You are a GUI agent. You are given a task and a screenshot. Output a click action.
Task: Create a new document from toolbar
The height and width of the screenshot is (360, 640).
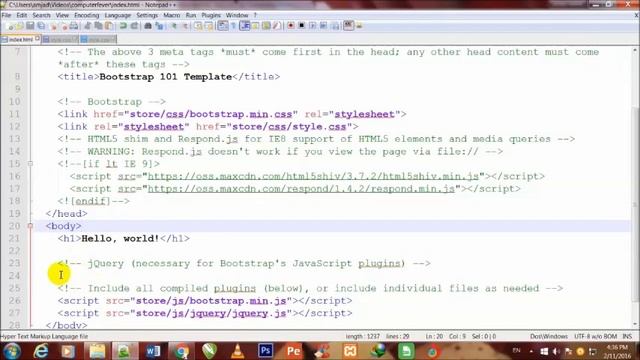[10, 26]
